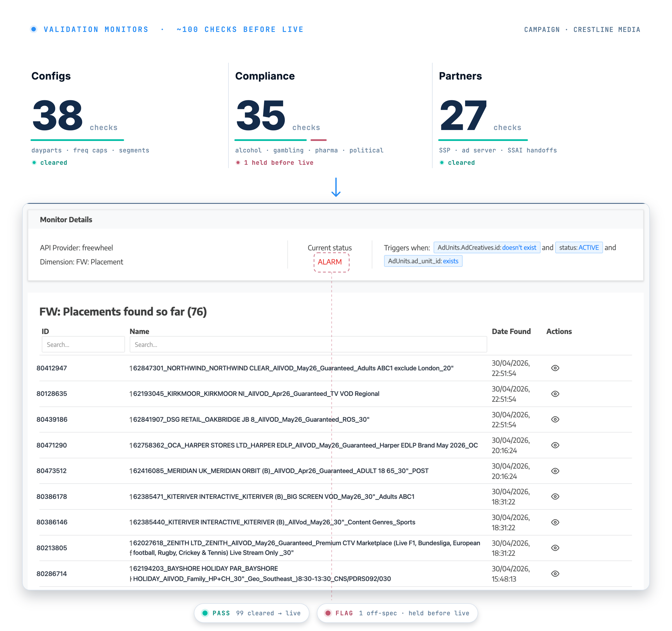
Task: Click ID cell 80412947
Action: [x=52, y=368]
